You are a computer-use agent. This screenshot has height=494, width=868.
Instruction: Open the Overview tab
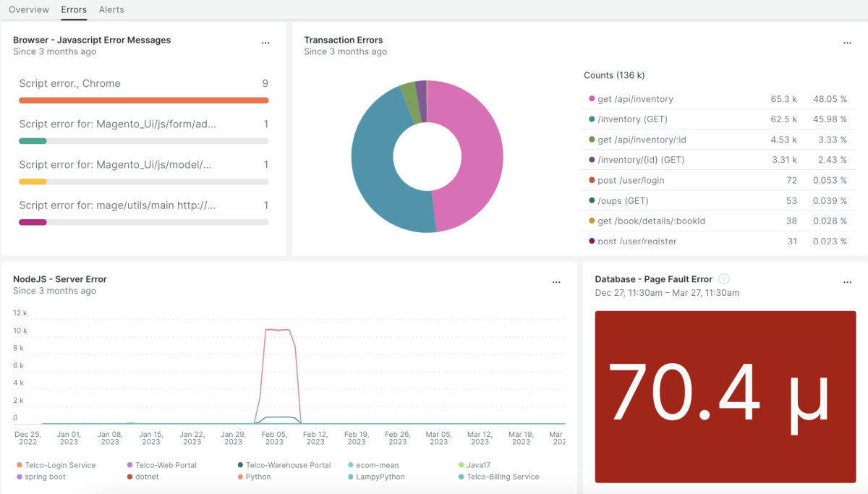pos(29,9)
